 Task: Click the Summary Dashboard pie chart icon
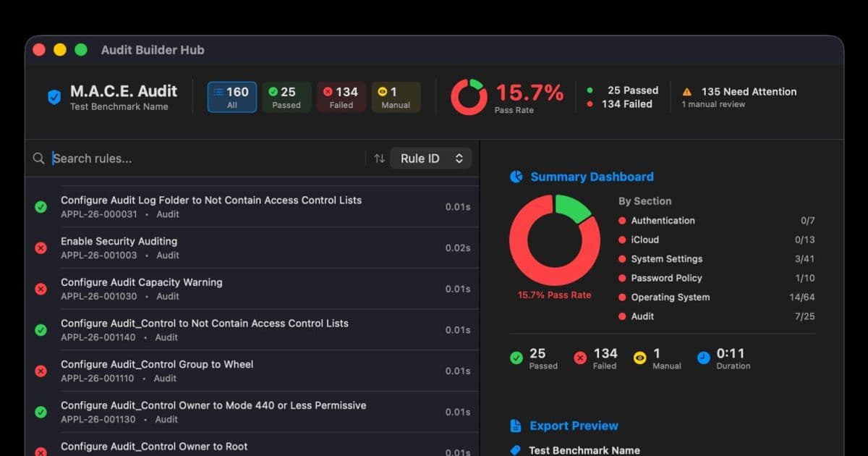click(x=516, y=176)
